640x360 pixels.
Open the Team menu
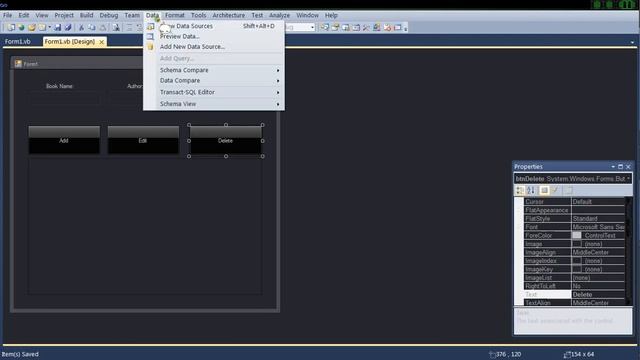click(x=132, y=15)
